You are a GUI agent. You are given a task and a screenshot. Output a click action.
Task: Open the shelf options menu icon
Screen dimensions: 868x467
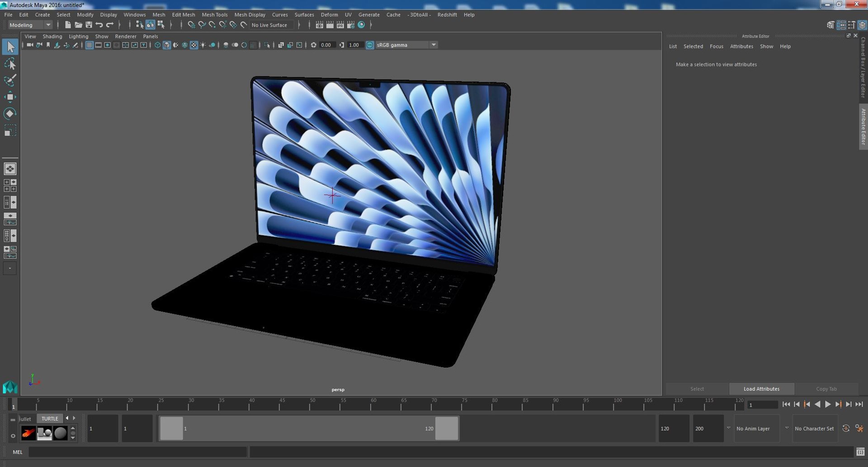tap(13, 436)
